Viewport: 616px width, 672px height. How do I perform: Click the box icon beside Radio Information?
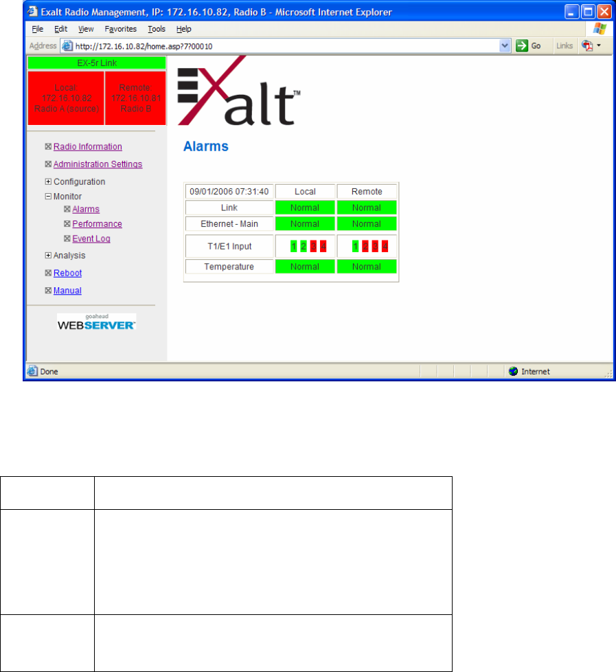click(x=48, y=146)
